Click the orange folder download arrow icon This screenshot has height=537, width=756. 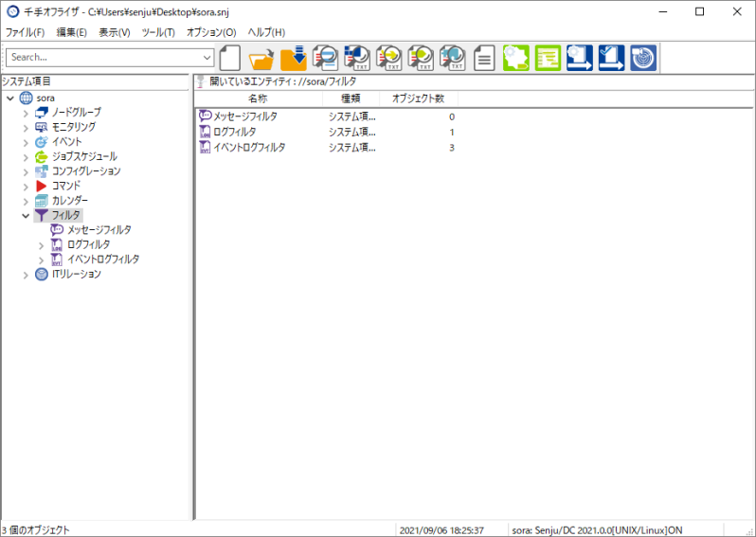293,58
